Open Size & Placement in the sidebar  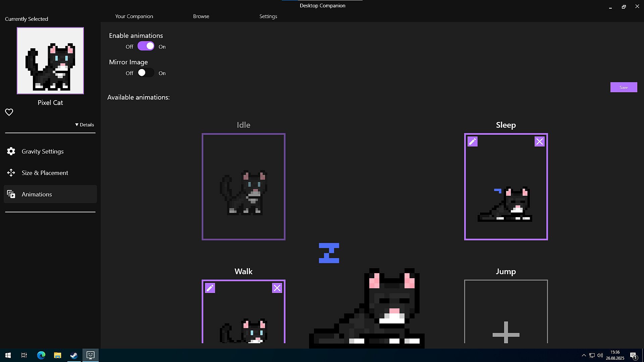pos(45,173)
